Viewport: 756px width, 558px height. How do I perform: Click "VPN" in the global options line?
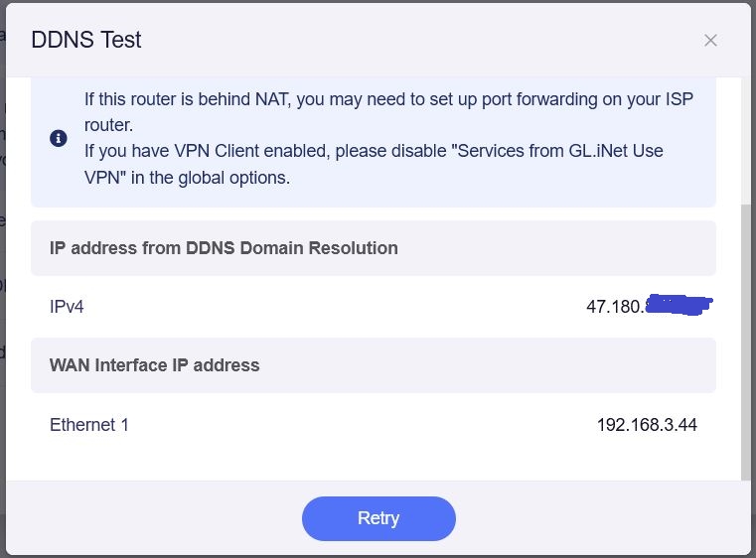tap(103, 179)
